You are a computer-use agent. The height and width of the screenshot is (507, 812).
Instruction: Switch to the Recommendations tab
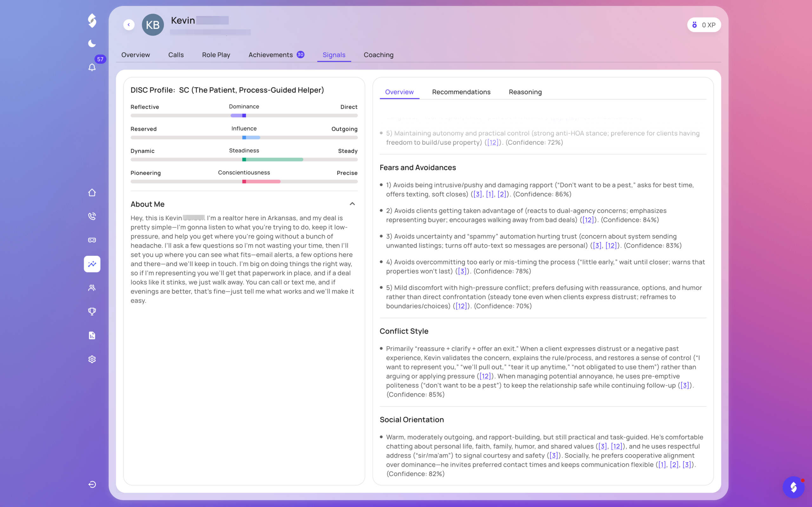[x=461, y=92]
